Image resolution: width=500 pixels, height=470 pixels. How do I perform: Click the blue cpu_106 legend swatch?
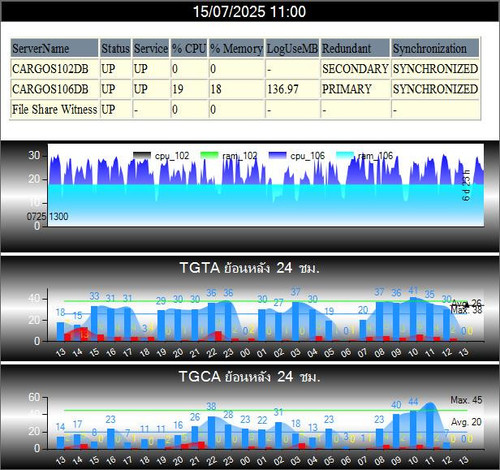click(277, 155)
